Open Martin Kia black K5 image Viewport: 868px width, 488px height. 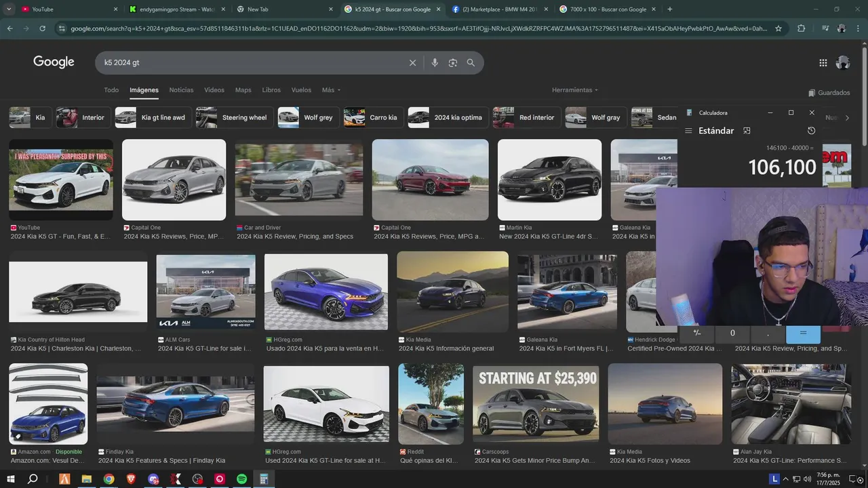(x=549, y=180)
